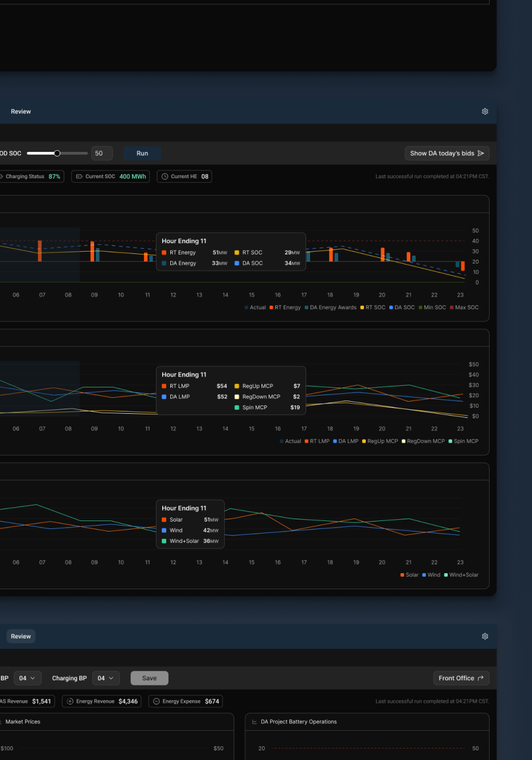Click the Current HE 08 value
Screen dimensions: 532x760
pyautogui.click(x=205, y=177)
